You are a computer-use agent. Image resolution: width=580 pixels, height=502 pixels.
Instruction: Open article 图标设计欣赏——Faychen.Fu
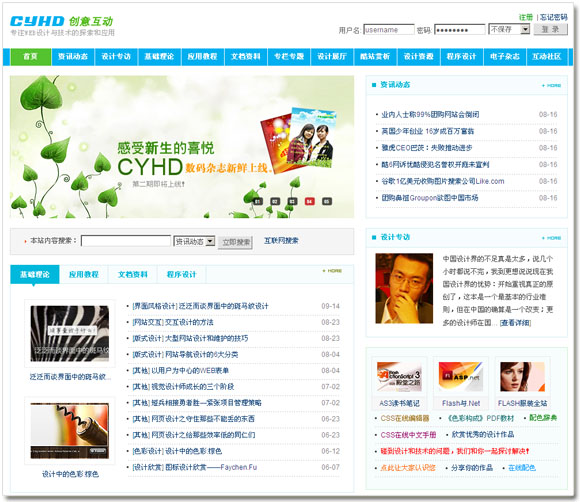[195, 467]
